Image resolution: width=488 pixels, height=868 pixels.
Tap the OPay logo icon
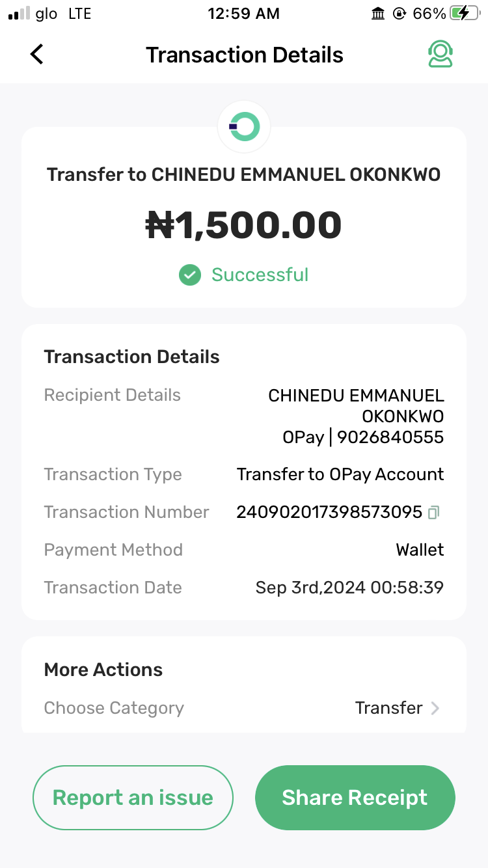coord(244,127)
